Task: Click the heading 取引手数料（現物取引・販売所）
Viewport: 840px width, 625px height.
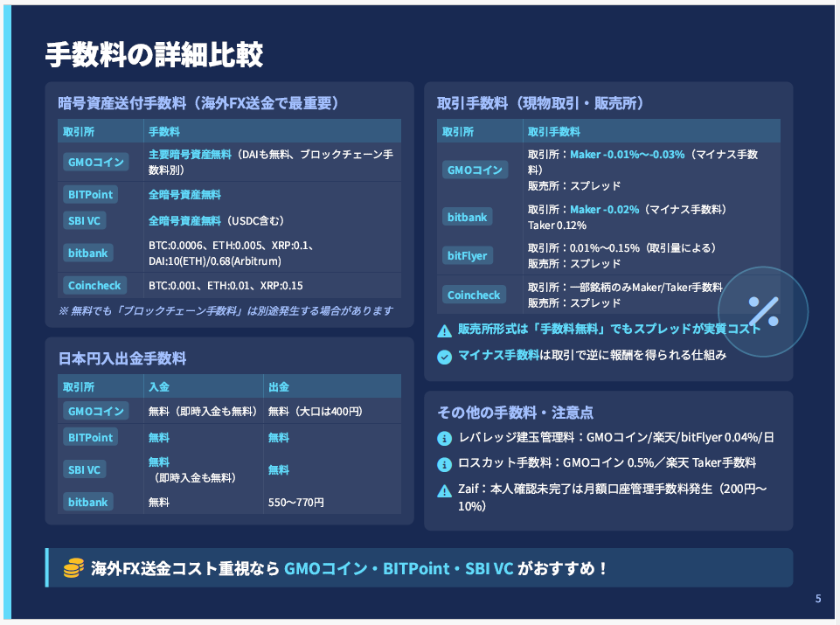Action: click(x=540, y=103)
